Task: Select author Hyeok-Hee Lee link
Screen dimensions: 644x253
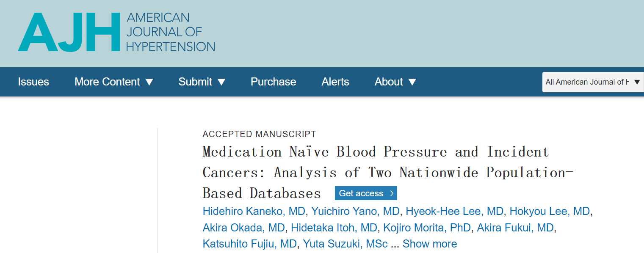Action: coord(454,211)
